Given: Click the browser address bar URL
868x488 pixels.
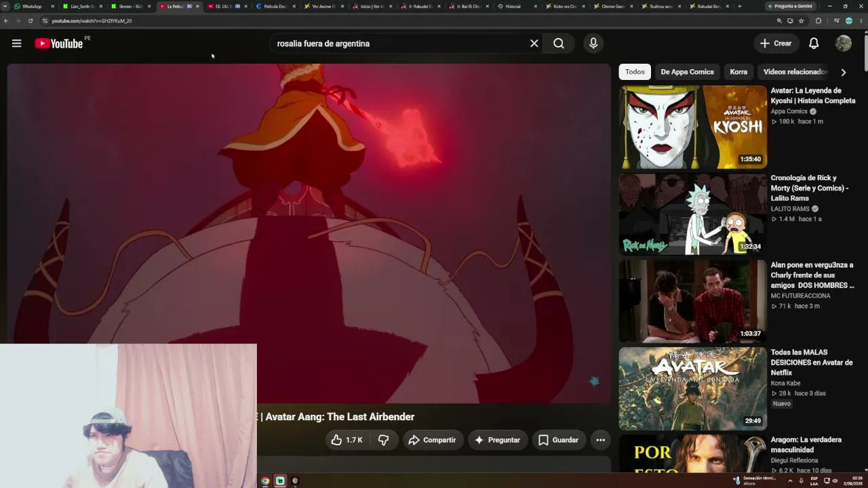Looking at the screenshot, I should [92, 21].
